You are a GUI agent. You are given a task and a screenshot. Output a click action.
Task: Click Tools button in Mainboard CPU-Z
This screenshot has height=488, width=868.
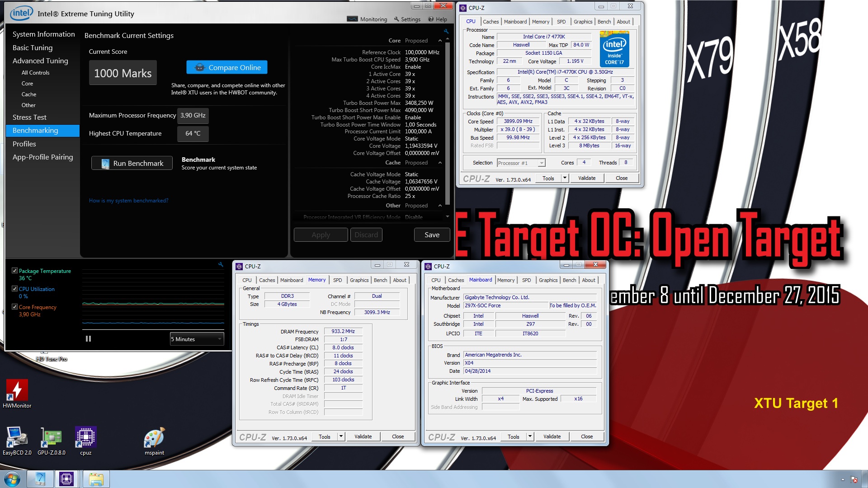[x=513, y=436]
